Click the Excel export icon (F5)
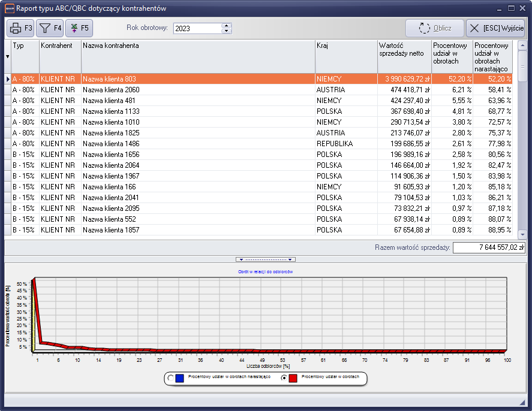This screenshot has width=532, height=411. (79, 28)
